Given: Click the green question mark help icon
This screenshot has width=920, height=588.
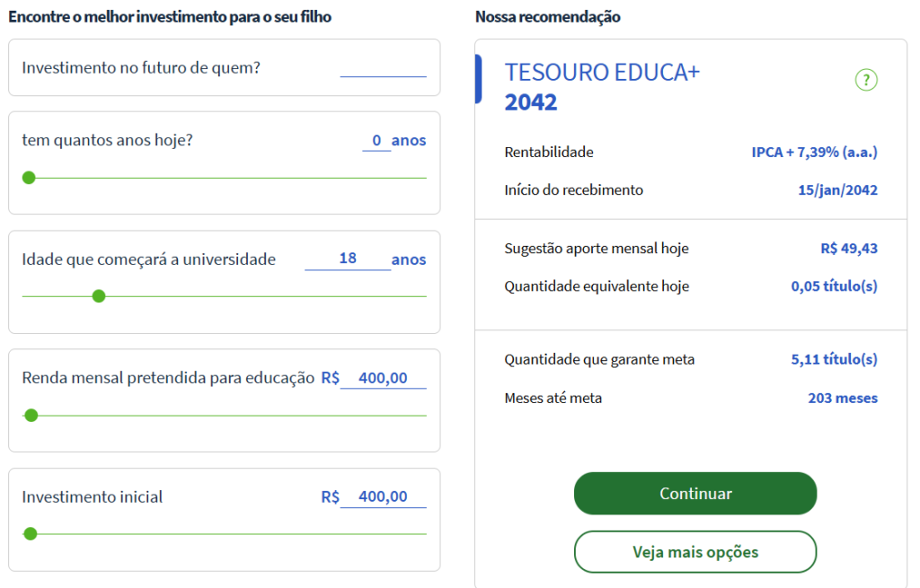Looking at the screenshot, I should 866,80.
